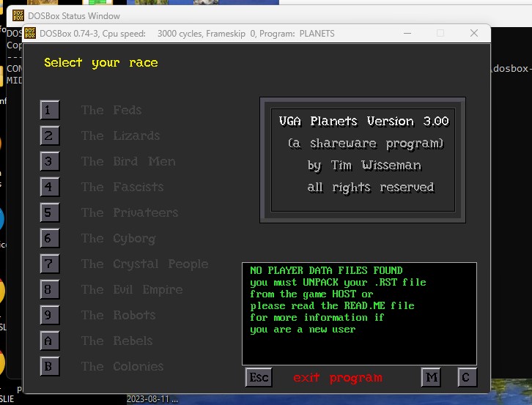
Task: Click the DOSBox Status Window title text
Action: 74,16
